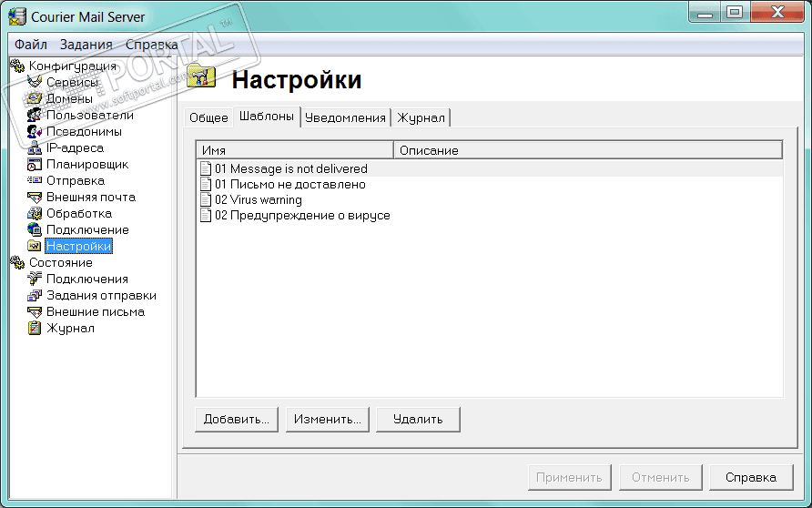The image size is (812, 508).
Task: Click the IP-адреса network icon
Action: click(35, 147)
